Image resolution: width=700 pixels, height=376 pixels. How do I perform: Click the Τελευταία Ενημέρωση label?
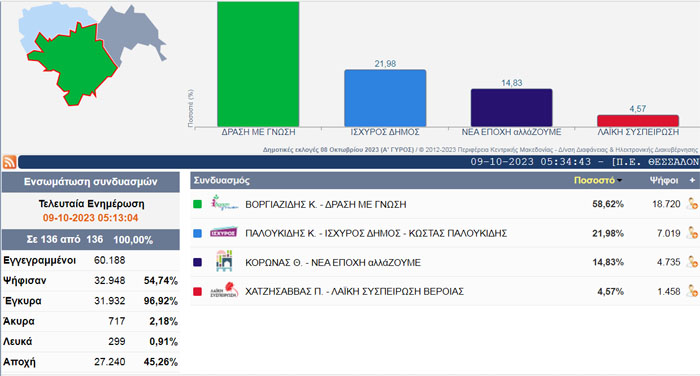(92, 204)
